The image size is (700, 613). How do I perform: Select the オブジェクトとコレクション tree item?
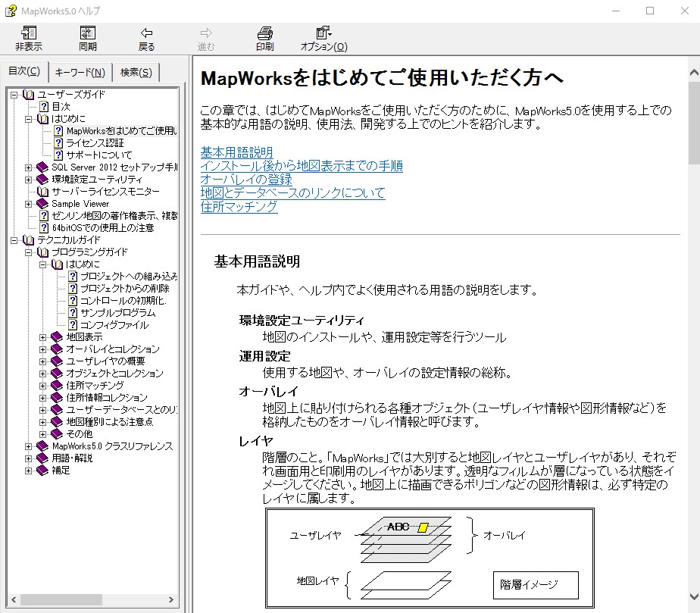[x=114, y=374]
